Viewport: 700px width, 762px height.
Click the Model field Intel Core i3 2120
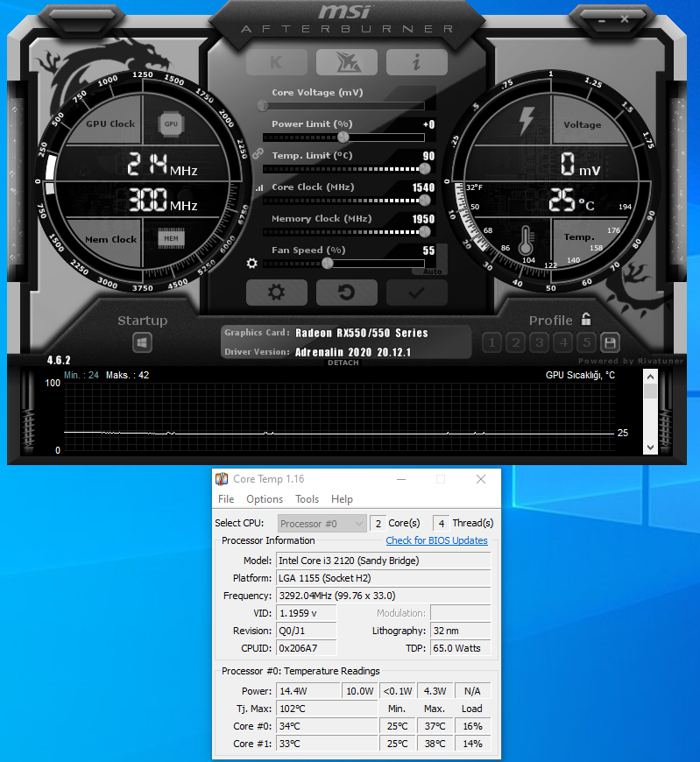384,561
